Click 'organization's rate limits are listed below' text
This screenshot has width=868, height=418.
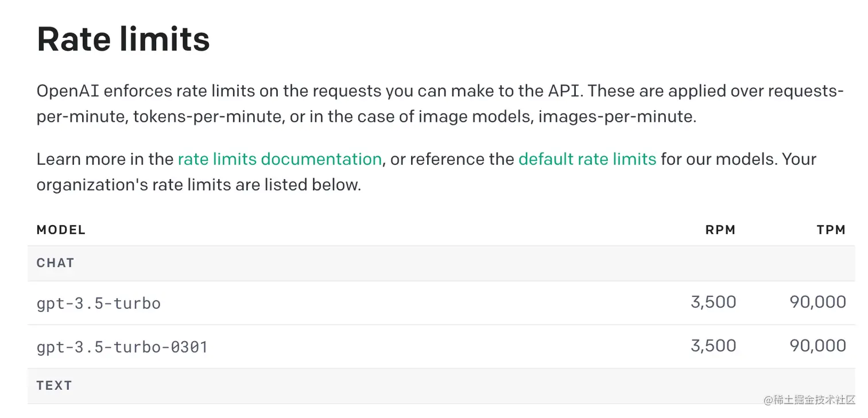coord(199,185)
